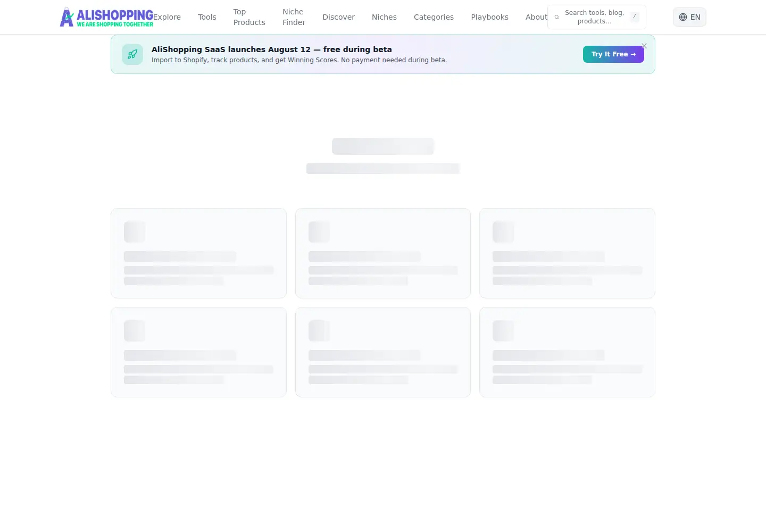Click the AliShopping logo
766x532 pixels.
click(x=106, y=17)
